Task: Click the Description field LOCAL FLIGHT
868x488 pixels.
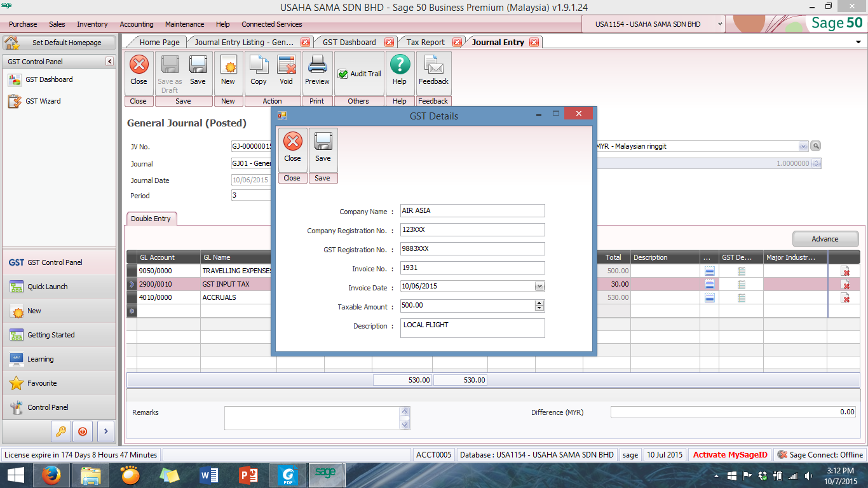Action: click(x=472, y=328)
